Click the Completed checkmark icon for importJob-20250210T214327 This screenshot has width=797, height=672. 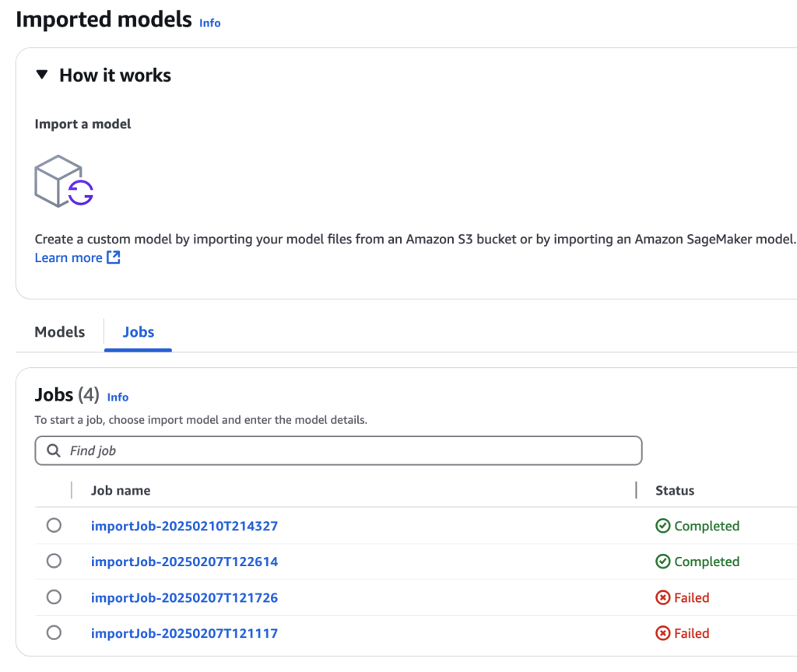point(662,527)
